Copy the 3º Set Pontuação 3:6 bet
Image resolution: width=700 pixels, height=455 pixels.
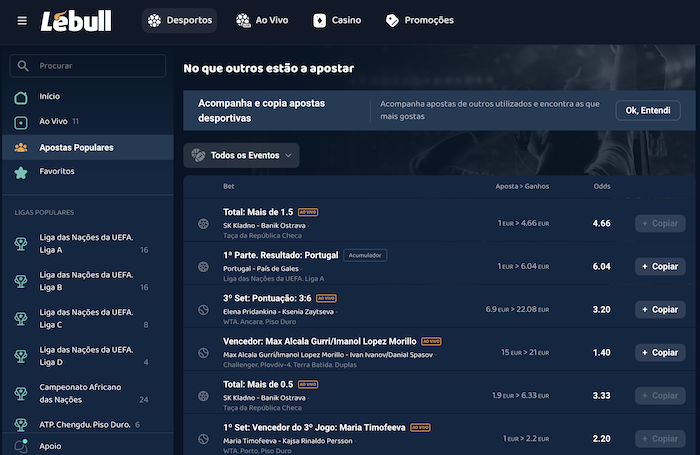tap(660, 309)
